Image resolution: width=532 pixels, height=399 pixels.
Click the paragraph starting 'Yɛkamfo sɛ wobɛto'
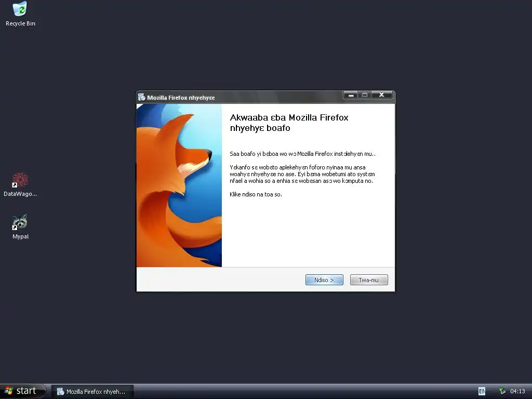pos(302,174)
